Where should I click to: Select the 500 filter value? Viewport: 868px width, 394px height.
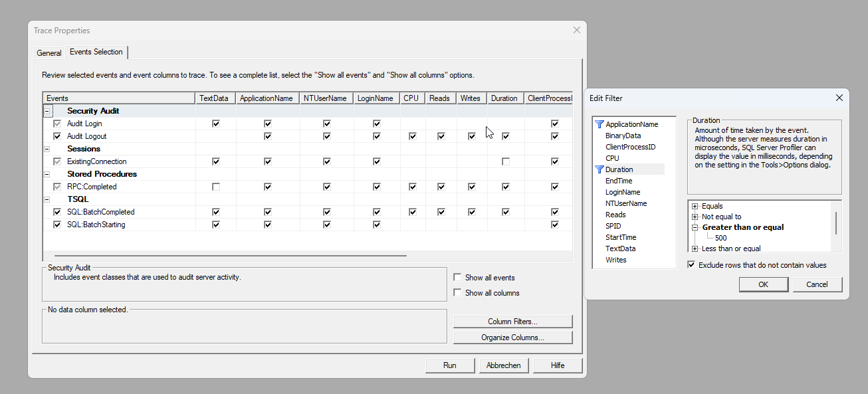click(x=721, y=238)
